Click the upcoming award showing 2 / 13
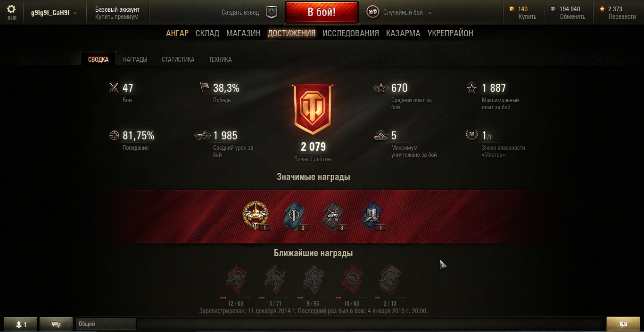 coord(390,281)
